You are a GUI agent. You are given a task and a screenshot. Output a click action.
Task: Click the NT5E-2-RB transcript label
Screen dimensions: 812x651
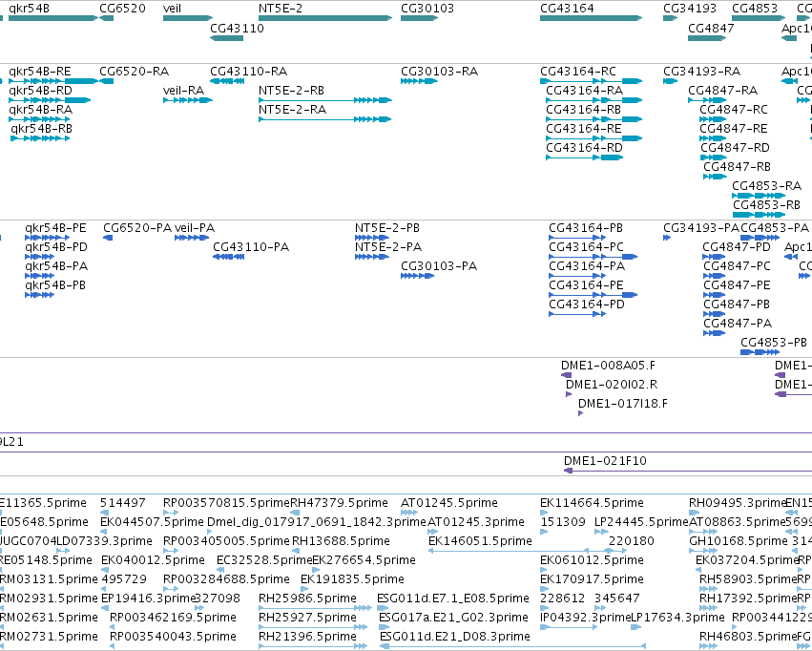click(292, 91)
